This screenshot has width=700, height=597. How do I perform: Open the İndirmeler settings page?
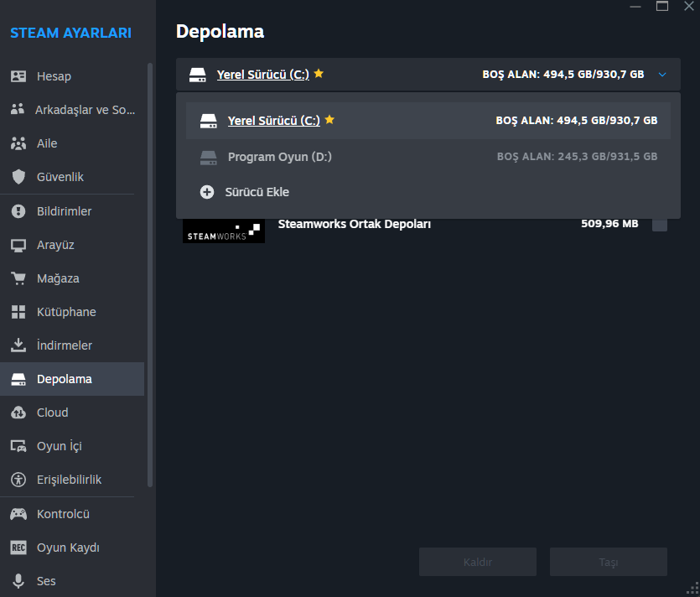click(72, 345)
